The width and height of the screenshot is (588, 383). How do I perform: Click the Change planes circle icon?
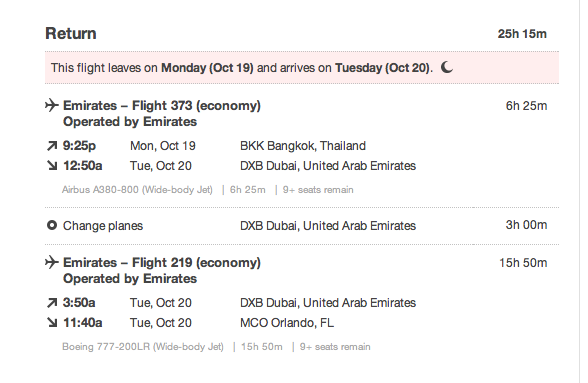52,225
